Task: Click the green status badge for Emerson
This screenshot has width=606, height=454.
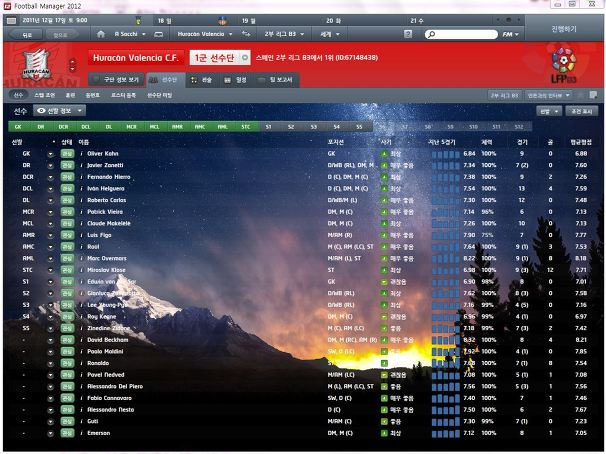Action: 67,433
